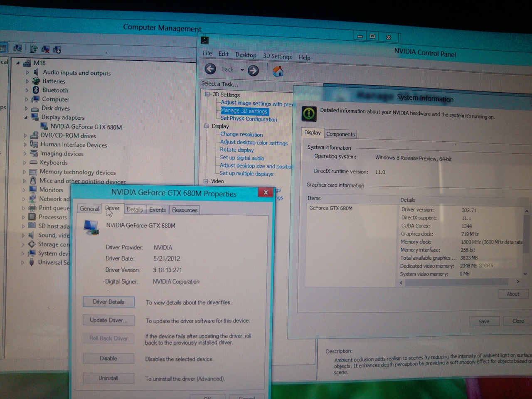Select Set up multiple displays task
Image resolution: width=532 pixels, height=399 pixels.
click(x=246, y=173)
